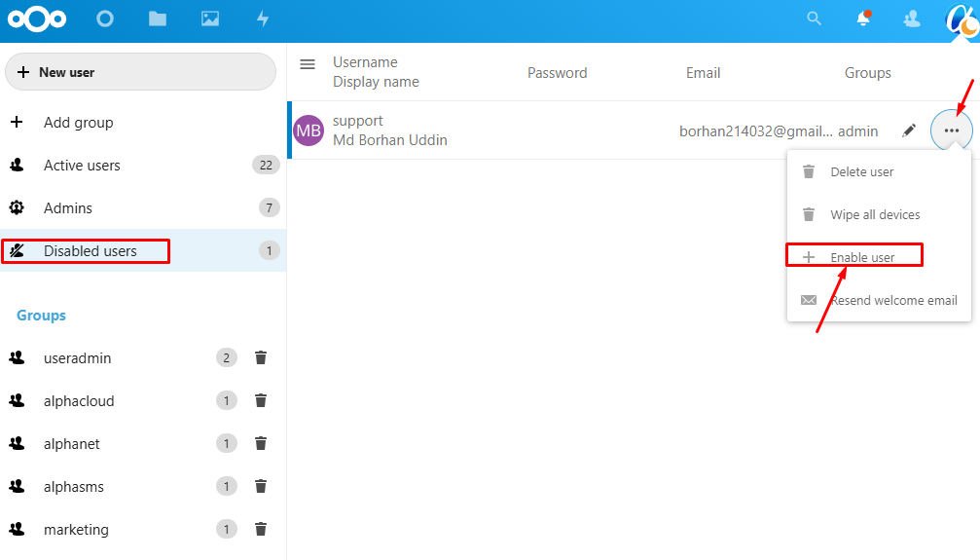Delete the marketing group with trash icon

[x=261, y=530]
